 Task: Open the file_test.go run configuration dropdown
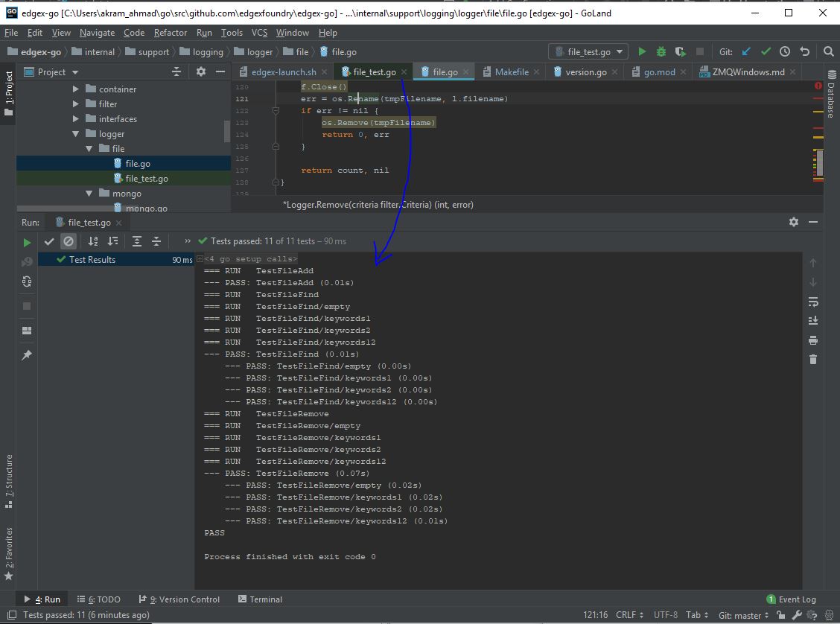point(588,51)
